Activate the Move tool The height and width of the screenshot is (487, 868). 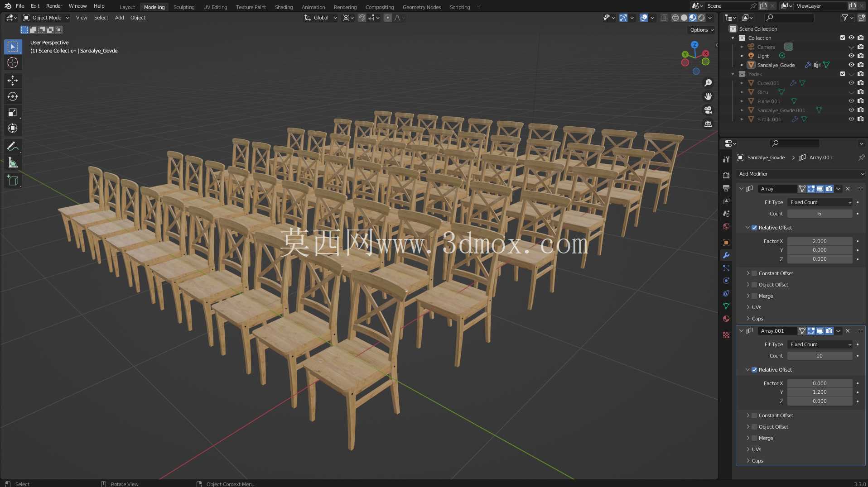click(x=13, y=81)
